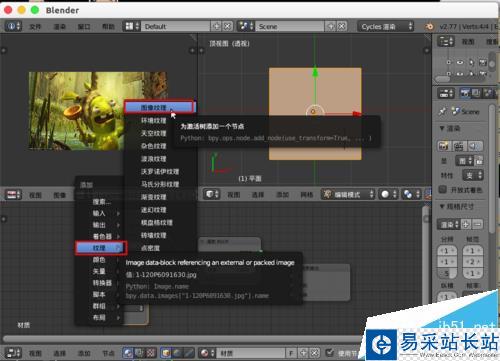Select the texture nodes tree type icon
This screenshot has height=361, width=500.
tap(151, 353)
